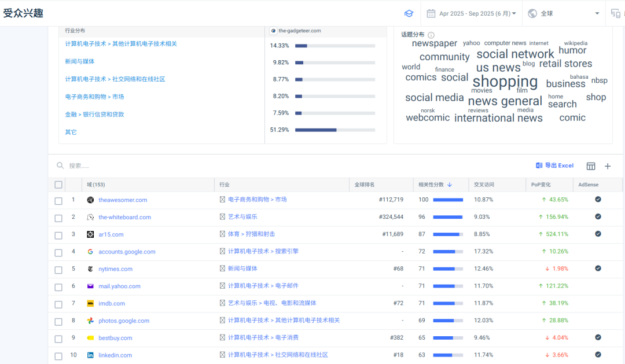Click the plus icon to add a column
The height and width of the screenshot is (364, 625).
click(x=608, y=166)
